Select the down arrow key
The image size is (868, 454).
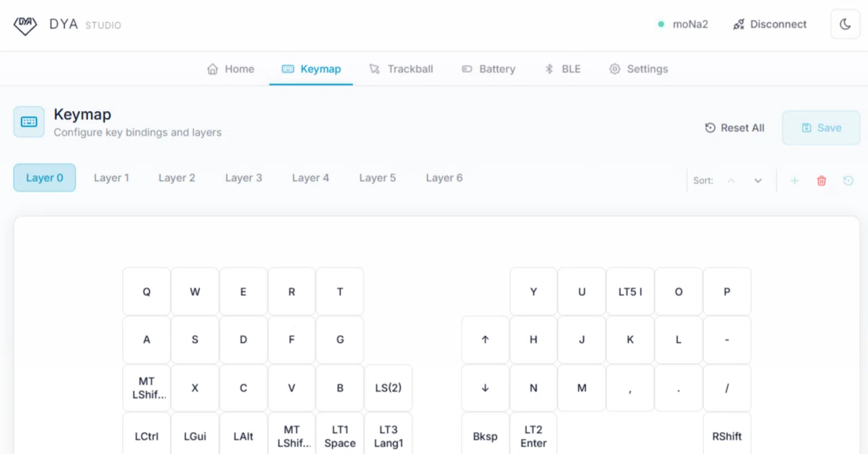click(x=485, y=388)
